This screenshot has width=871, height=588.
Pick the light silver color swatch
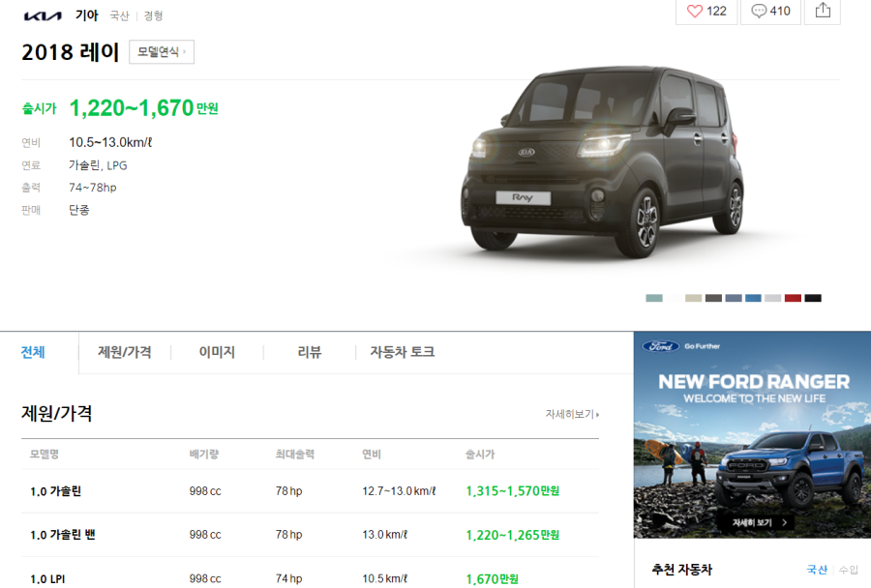[x=772, y=298]
